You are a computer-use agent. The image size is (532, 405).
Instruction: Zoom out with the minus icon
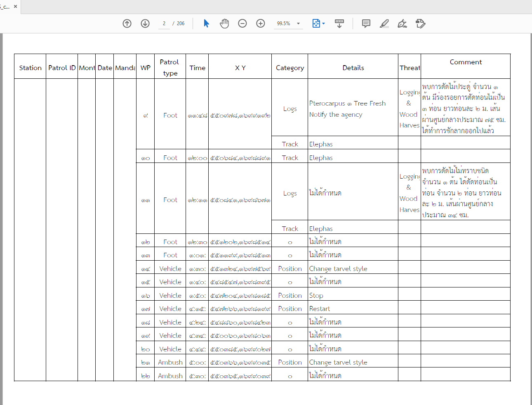click(242, 24)
